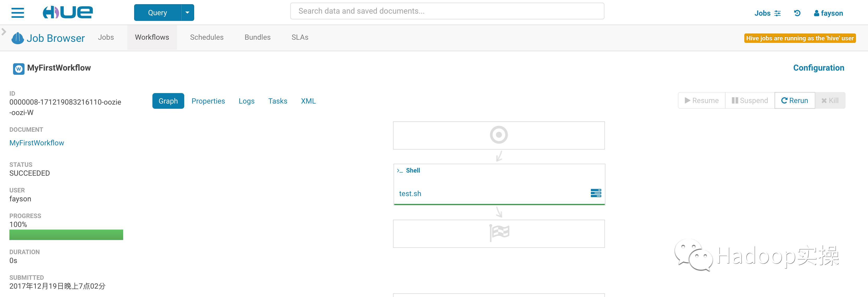The width and height of the screenshot is (868, 297).
Task: Click the Job Browser hard-hat icon
Action: [x=17, y=38]
